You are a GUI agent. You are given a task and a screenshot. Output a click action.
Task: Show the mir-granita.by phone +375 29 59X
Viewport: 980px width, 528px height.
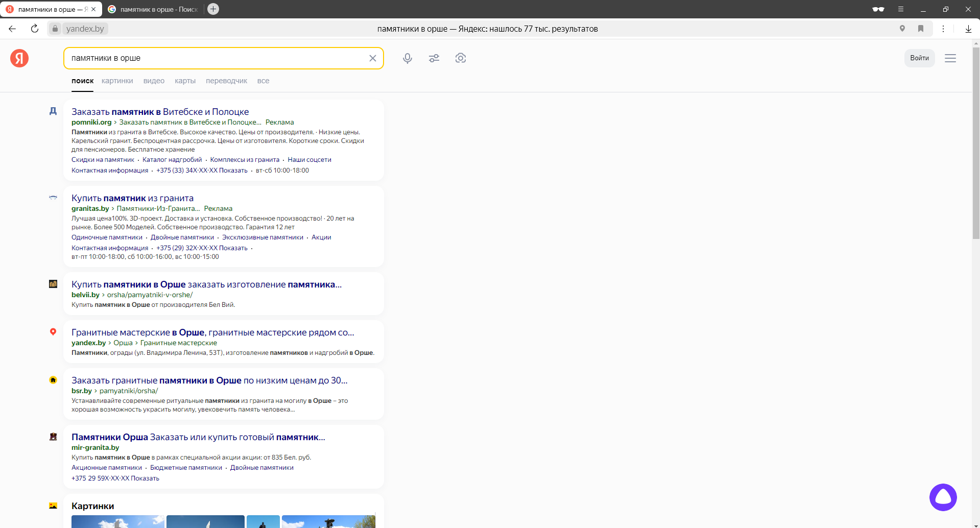tap(115, 478)
